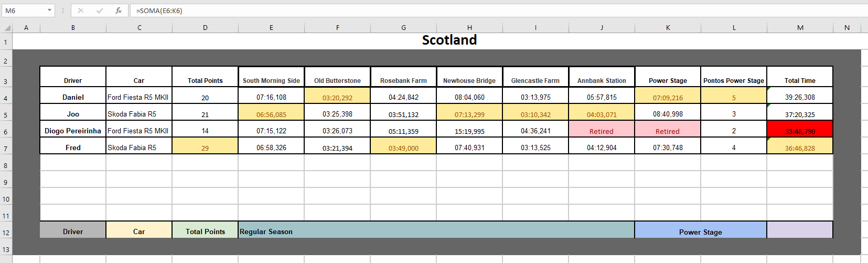The image size is (868, 263).
Task: Click the Glencastle Farm header cell
Action: [x=535, y=77]
